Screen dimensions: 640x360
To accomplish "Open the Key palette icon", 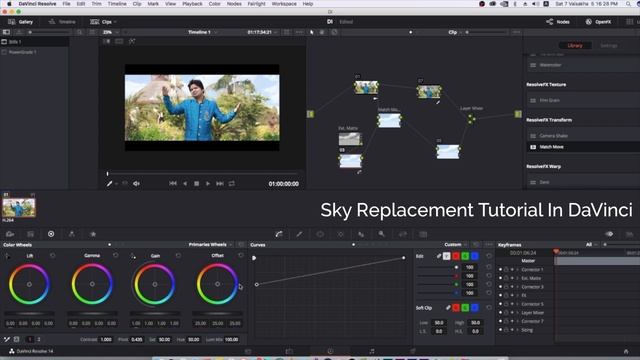I will pos(382,234).
